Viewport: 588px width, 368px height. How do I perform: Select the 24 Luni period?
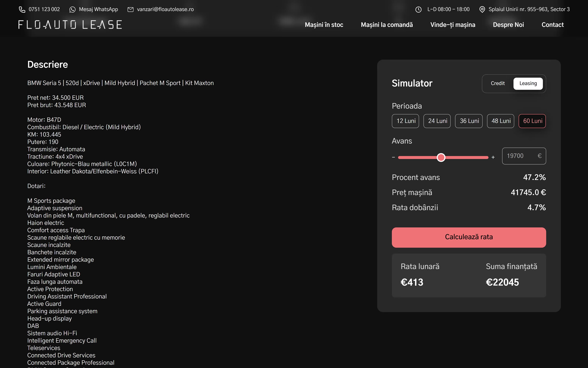[437, 121]
